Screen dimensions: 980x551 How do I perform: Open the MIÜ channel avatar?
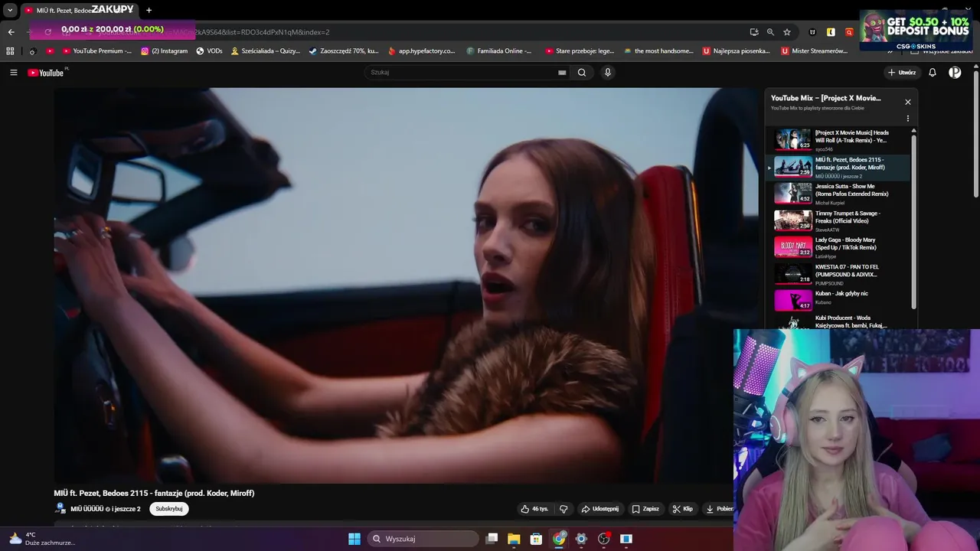point(60,509)
